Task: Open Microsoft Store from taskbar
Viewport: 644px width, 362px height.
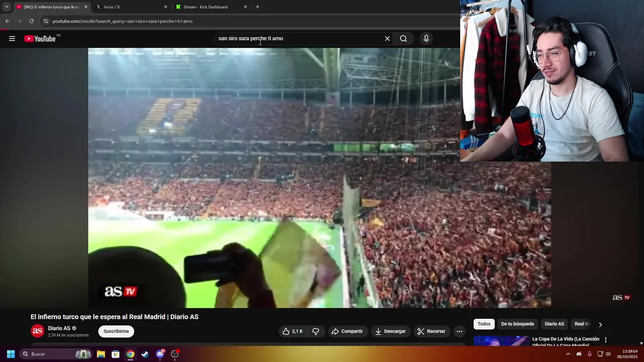Action: (x=116, y=354)
